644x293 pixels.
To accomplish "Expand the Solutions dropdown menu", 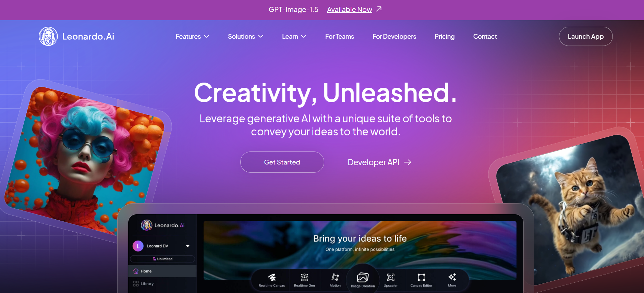I will click(245, 36).
